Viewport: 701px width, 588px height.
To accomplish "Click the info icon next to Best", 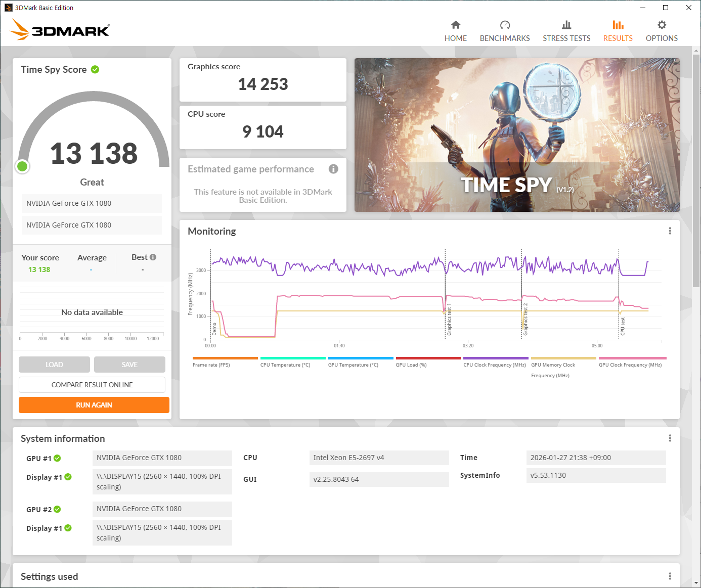I will coord(153,257).
